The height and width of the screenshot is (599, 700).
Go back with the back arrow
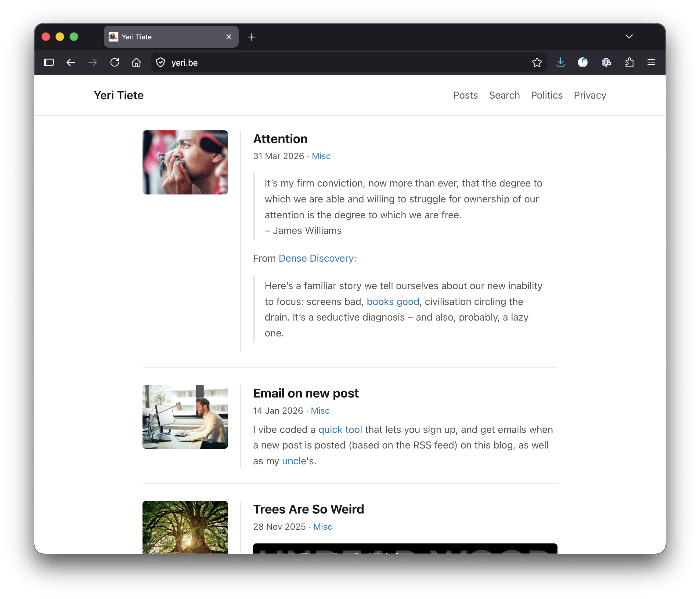[x=70, y=63]
